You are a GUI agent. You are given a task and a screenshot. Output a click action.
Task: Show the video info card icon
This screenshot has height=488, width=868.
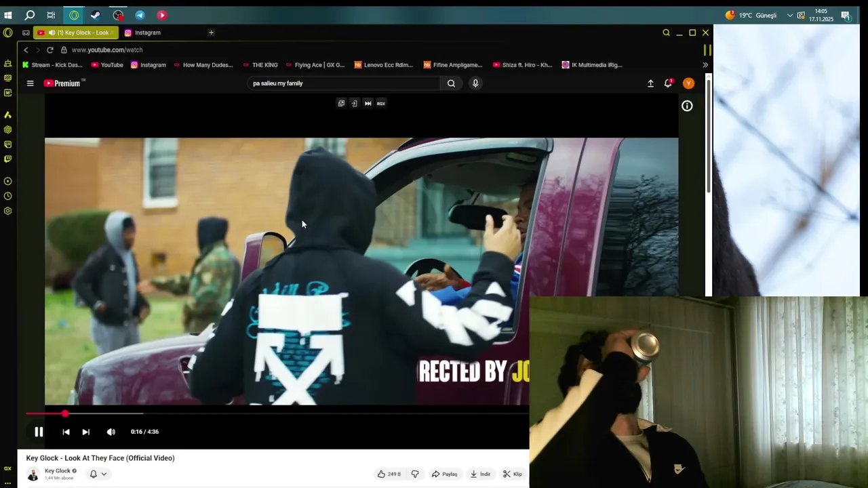pos(687,106)
